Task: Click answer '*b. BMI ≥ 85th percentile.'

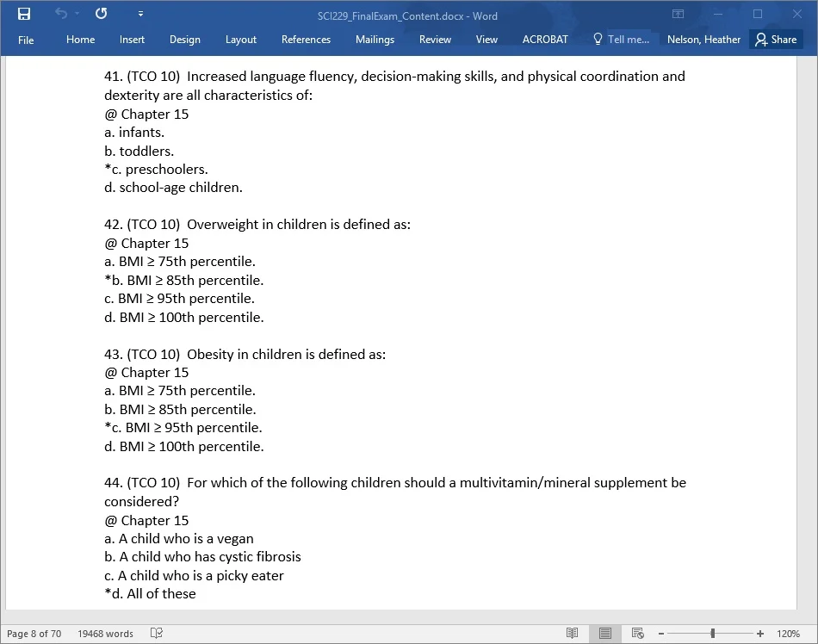Action: click(183, 281)
